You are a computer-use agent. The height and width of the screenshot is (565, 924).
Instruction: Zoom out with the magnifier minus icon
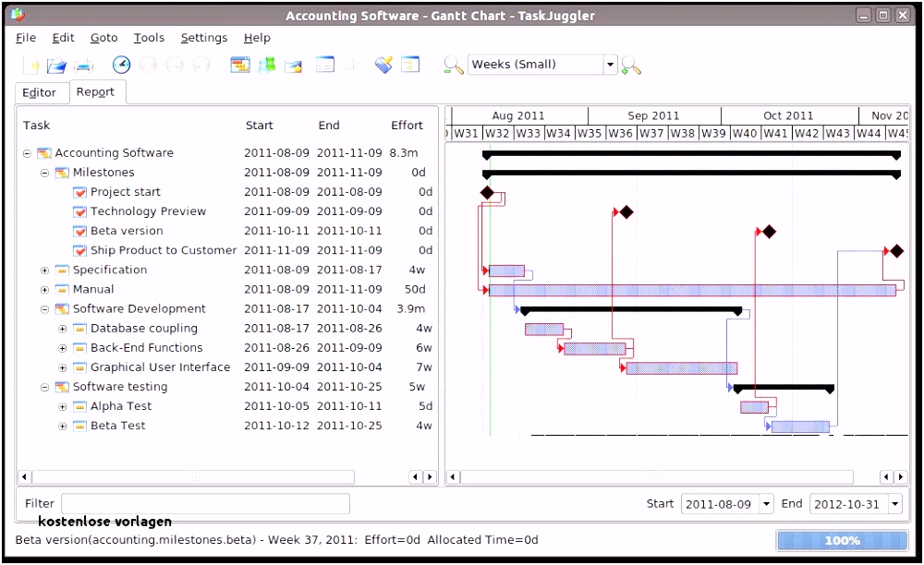(x=453, y=65)
